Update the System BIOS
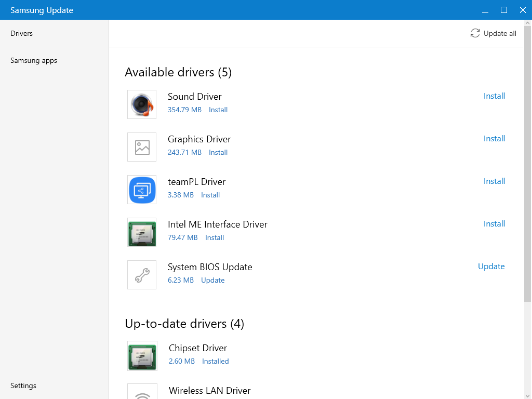The image size is (532, 399). [x=491, y=266]
